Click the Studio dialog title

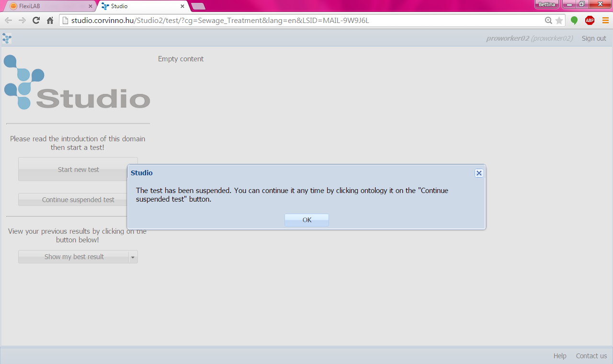142,173
